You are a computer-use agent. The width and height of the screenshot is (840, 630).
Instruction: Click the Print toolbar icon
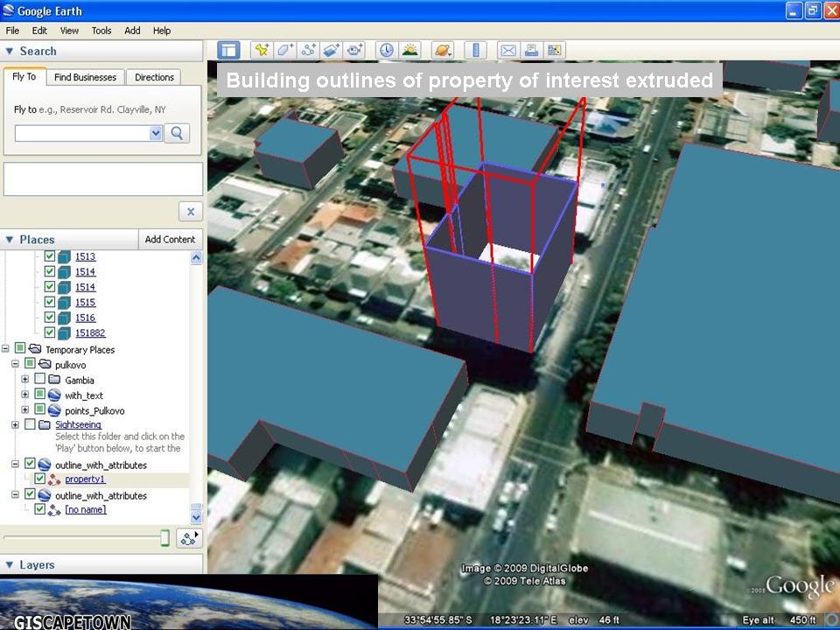(x=531, y=51)
